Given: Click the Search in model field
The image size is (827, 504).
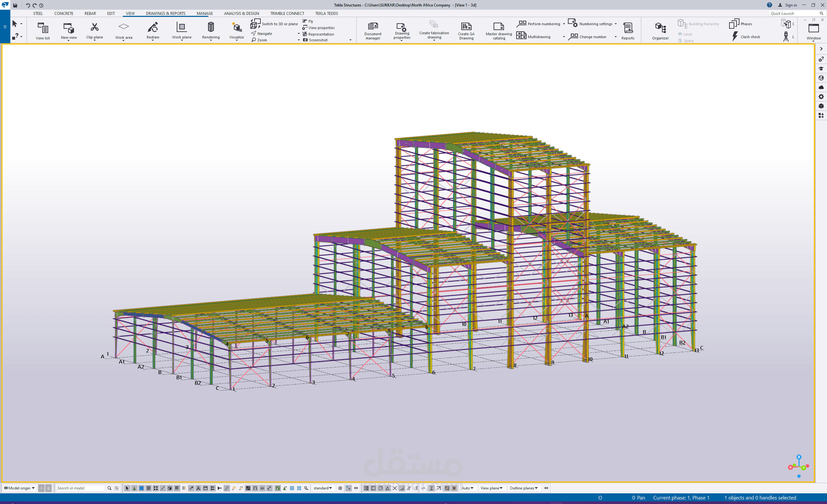Looking at the screenshot, I should [80, 488].
